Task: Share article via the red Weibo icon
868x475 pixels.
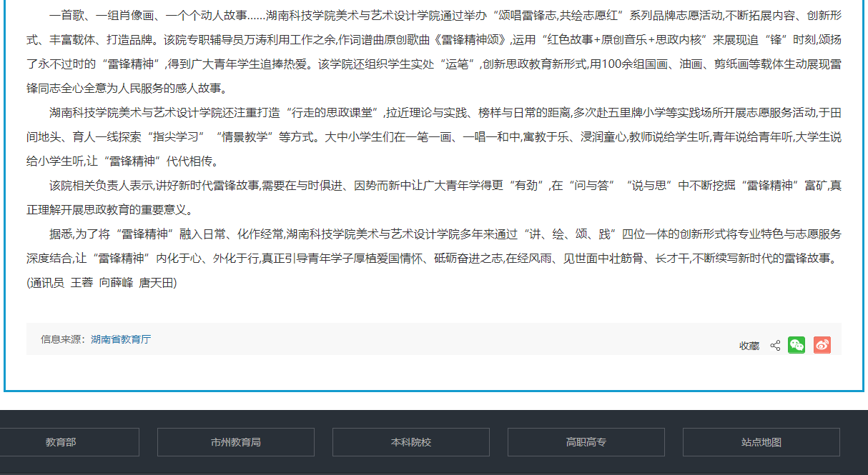Action: click(822, 346)
